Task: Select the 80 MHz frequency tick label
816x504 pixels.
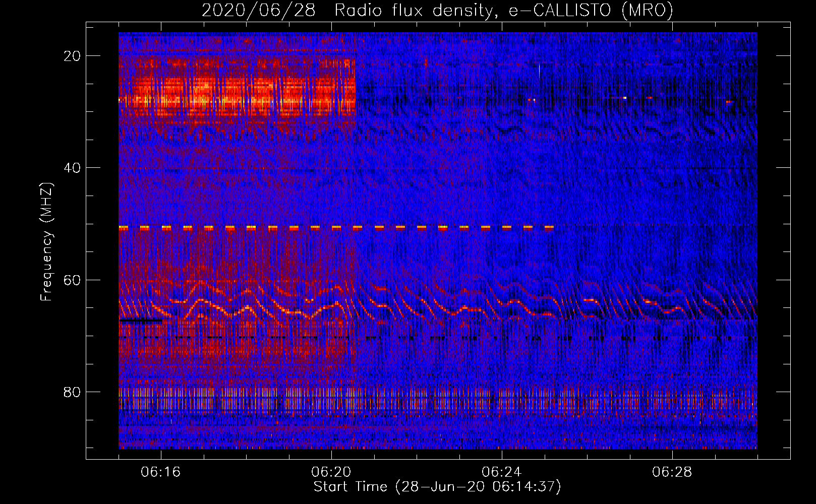Action: pos(73,392)
